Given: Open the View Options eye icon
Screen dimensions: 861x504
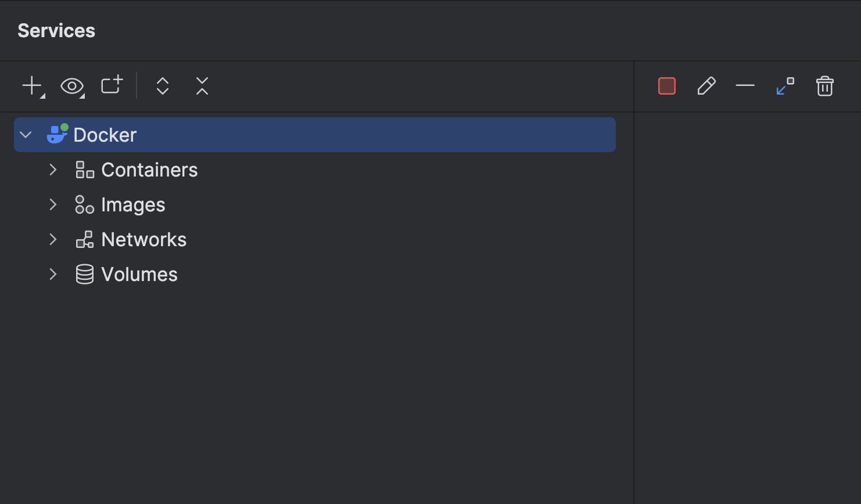Looking at the screenshot, I should point(72,87).
